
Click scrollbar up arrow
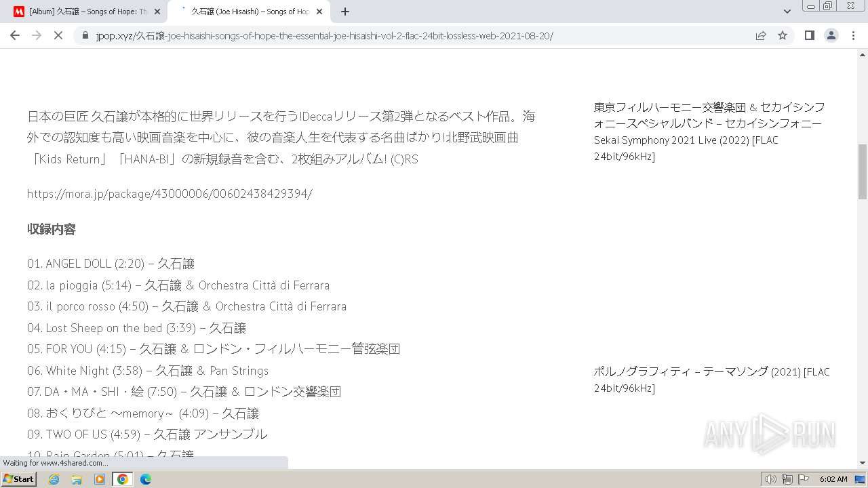point(863,56)
